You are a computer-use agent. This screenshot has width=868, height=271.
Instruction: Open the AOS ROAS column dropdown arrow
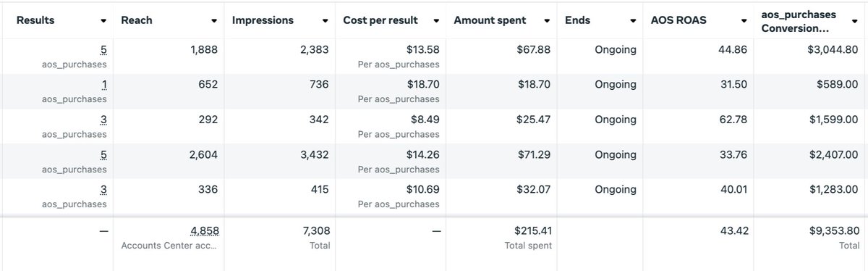click(x=744, y=21)
